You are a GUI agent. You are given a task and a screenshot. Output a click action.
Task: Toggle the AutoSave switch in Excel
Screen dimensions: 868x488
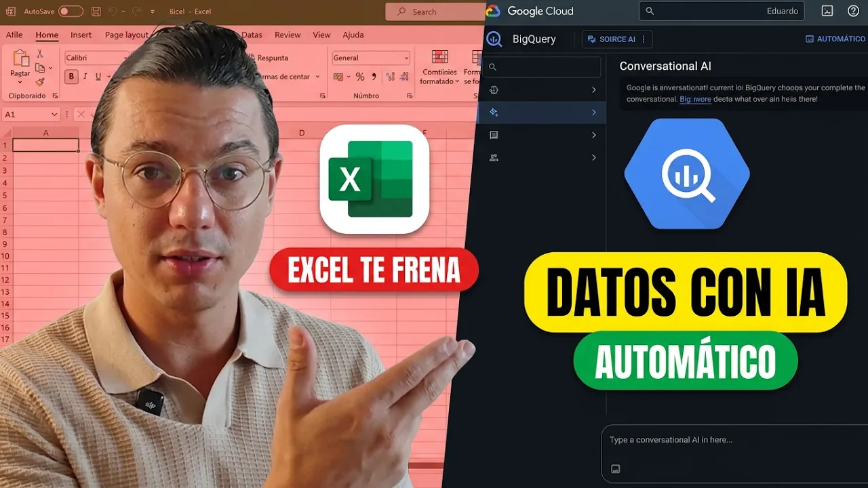click(x=71, y=12)
